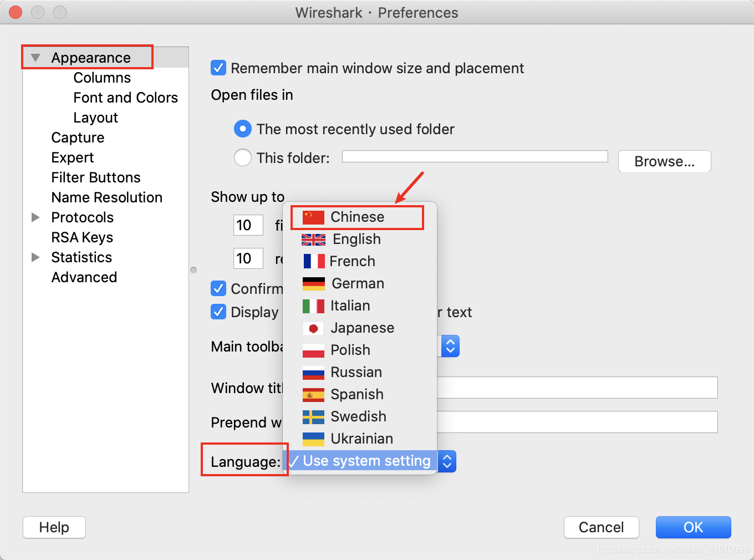754x560 pixels.
Task: Collapse the Appearance tree section
Action: (x=35, y=58)
